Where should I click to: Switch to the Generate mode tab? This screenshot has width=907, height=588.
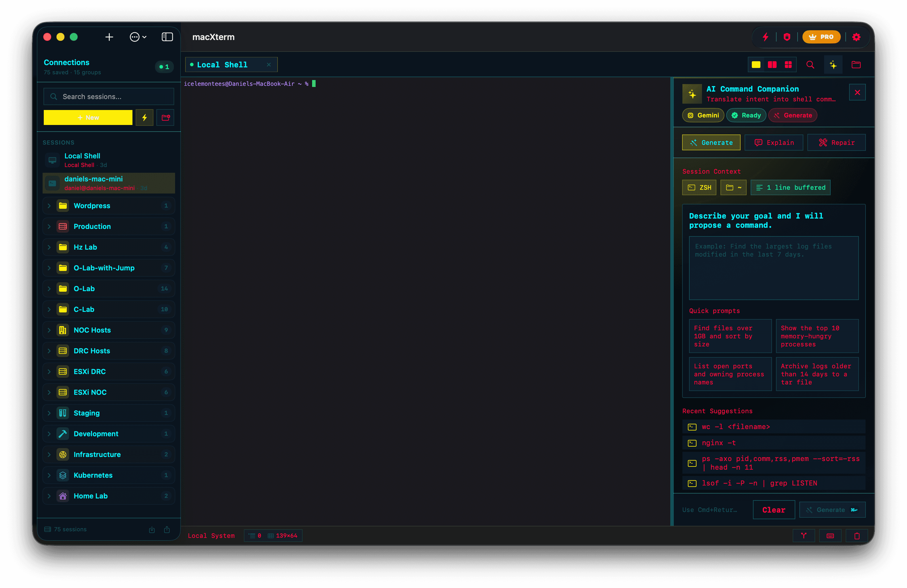[711, 143]
